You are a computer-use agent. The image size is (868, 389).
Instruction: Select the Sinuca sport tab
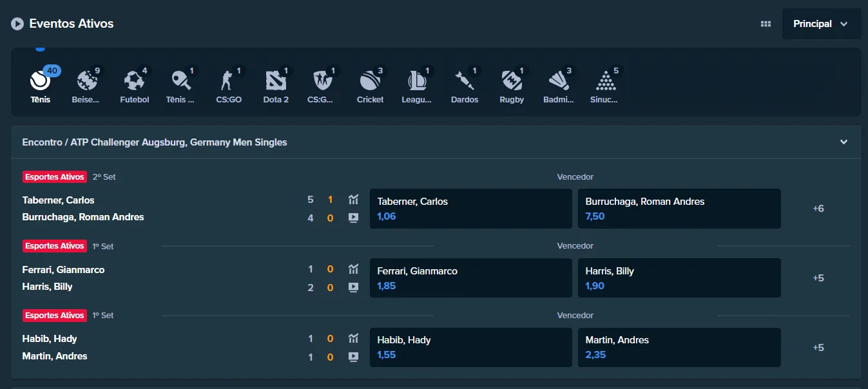(604, 82)
